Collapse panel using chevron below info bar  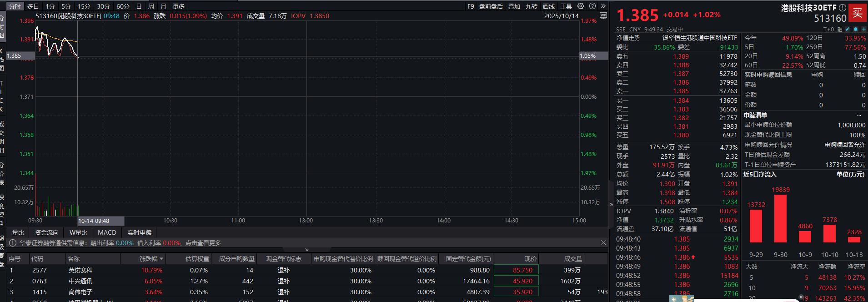coord(307,250)
